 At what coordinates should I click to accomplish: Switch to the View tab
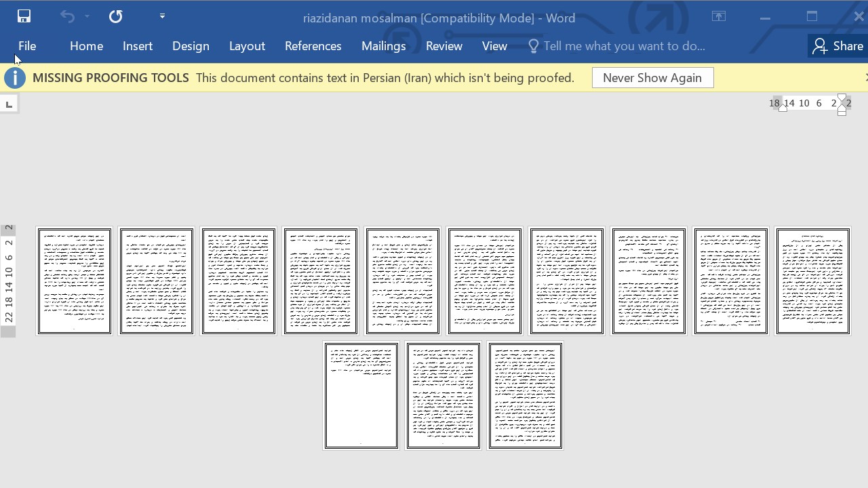[494, 46]
